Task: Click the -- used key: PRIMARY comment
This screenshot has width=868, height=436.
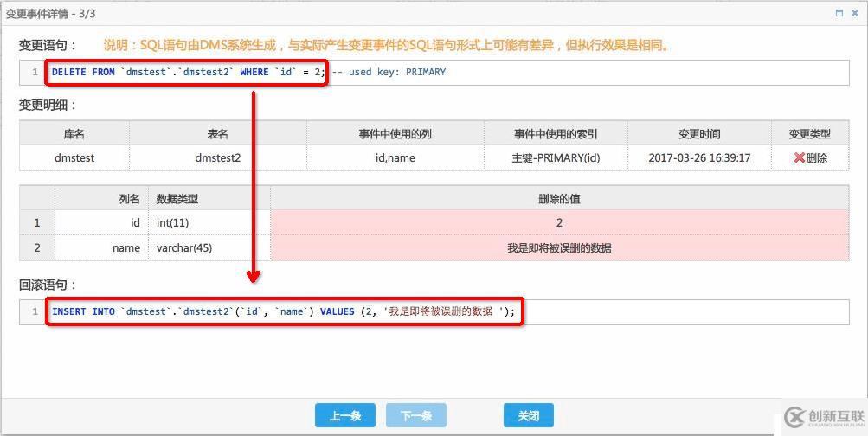Action: 389,72
